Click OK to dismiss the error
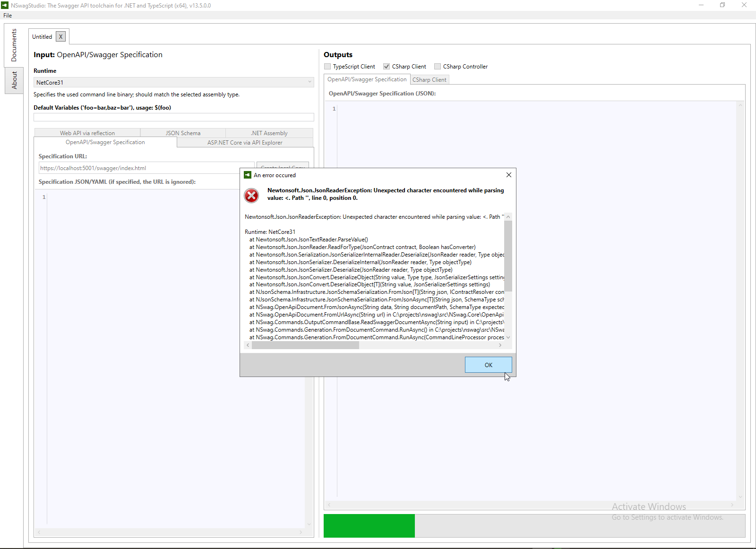Screen dimensions: 756x549 [489, 365]
